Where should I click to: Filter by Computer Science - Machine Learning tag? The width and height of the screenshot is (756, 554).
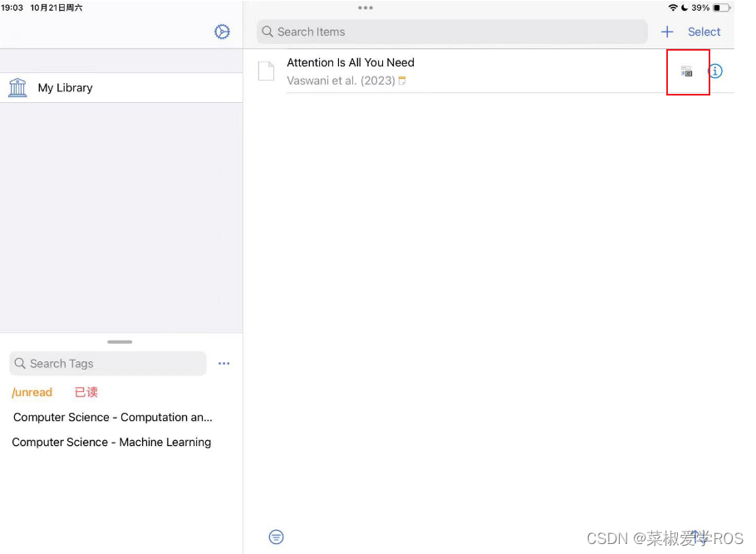(111, 442)
